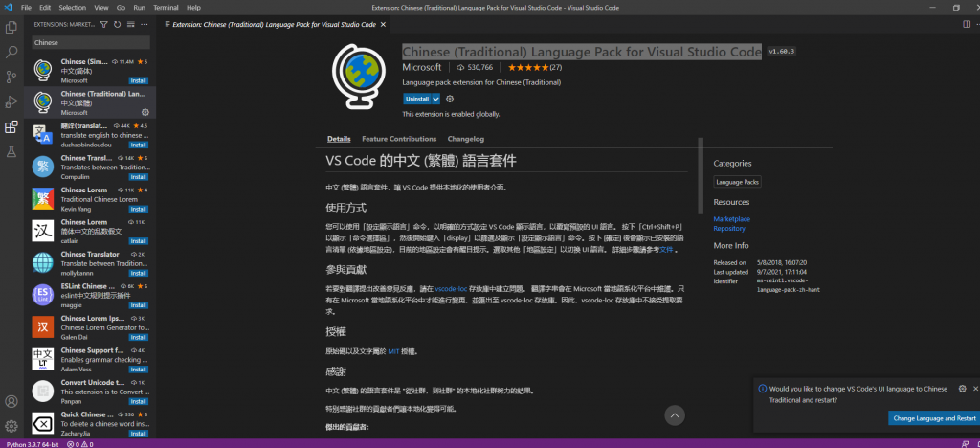Open the Edit menu
This screenshot has height=448, width=980.
45,8
